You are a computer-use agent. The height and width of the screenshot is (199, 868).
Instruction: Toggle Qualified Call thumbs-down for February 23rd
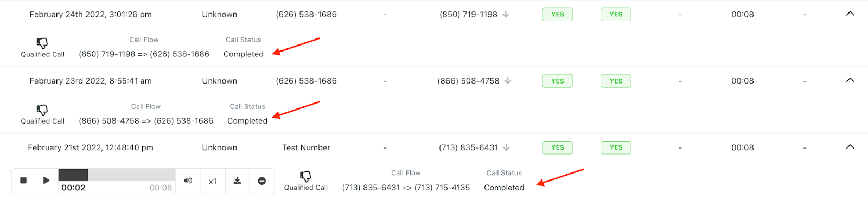tap(42, 110)
